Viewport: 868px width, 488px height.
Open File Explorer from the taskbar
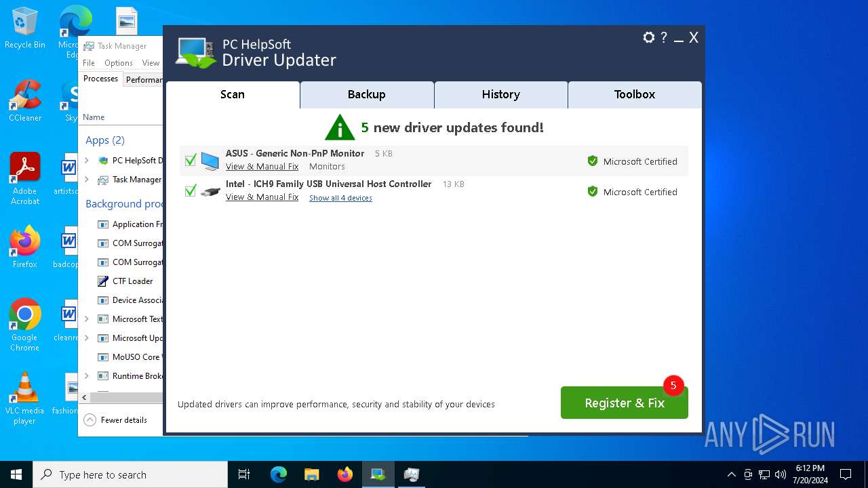312,474
